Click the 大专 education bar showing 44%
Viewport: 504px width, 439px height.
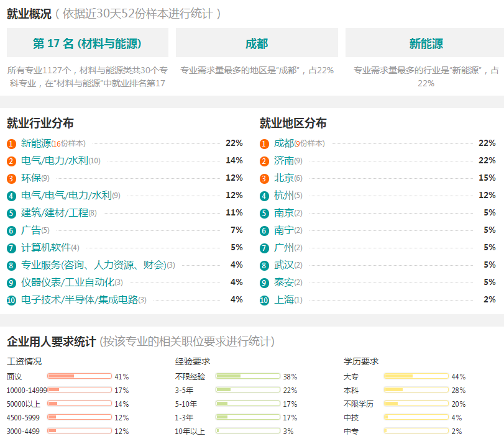tap(416, 376)
